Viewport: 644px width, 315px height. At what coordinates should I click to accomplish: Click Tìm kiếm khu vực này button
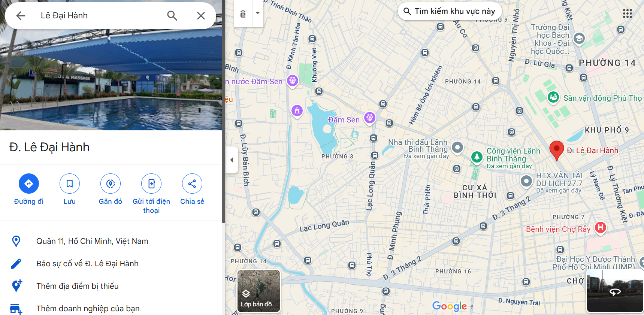(450, 11)
